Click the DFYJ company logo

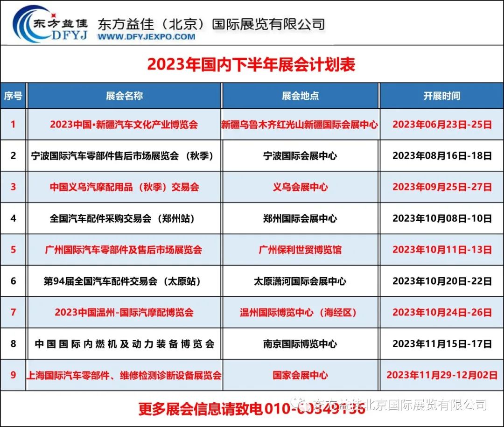coord(50,23)
